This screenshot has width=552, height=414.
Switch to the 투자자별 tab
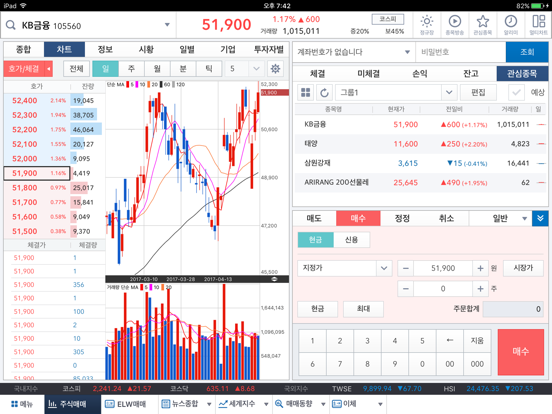[x=269, y=49]
